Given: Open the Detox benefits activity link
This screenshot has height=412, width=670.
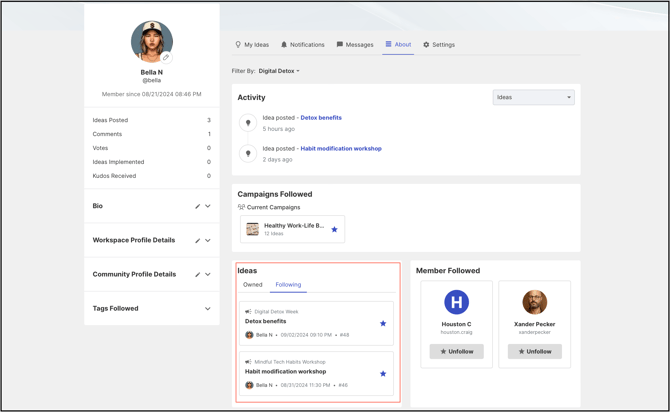Looking at the screenshot, I should coord(321,118).
